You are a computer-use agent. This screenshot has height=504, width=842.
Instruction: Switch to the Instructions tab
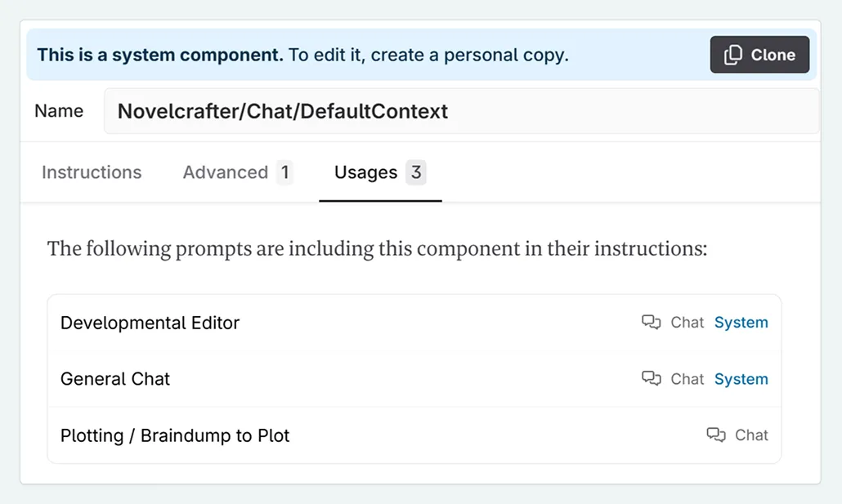click(92, 172)
